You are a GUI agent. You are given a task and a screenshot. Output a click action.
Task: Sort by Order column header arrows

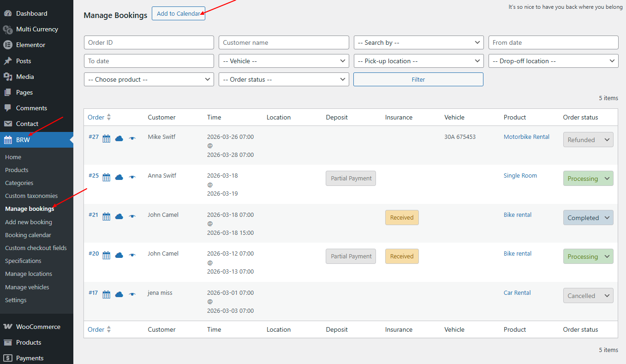(109, 117)
